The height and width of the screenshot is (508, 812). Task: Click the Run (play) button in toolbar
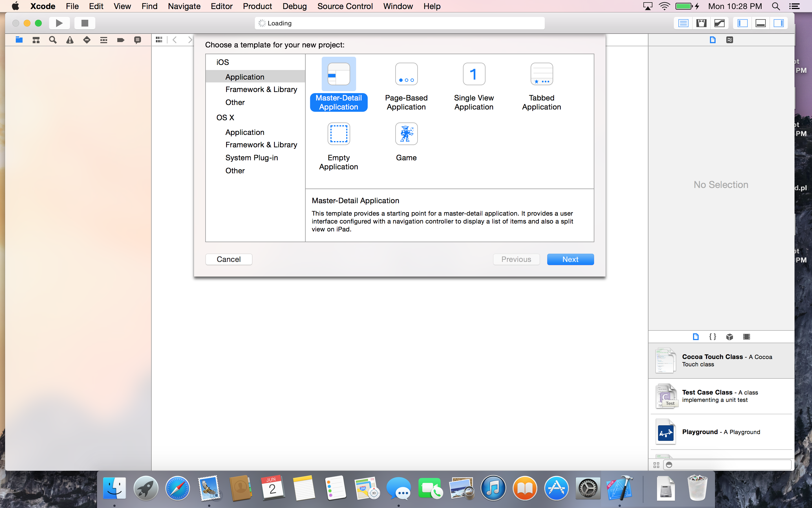pyautogui.click(x=59, y=23)
